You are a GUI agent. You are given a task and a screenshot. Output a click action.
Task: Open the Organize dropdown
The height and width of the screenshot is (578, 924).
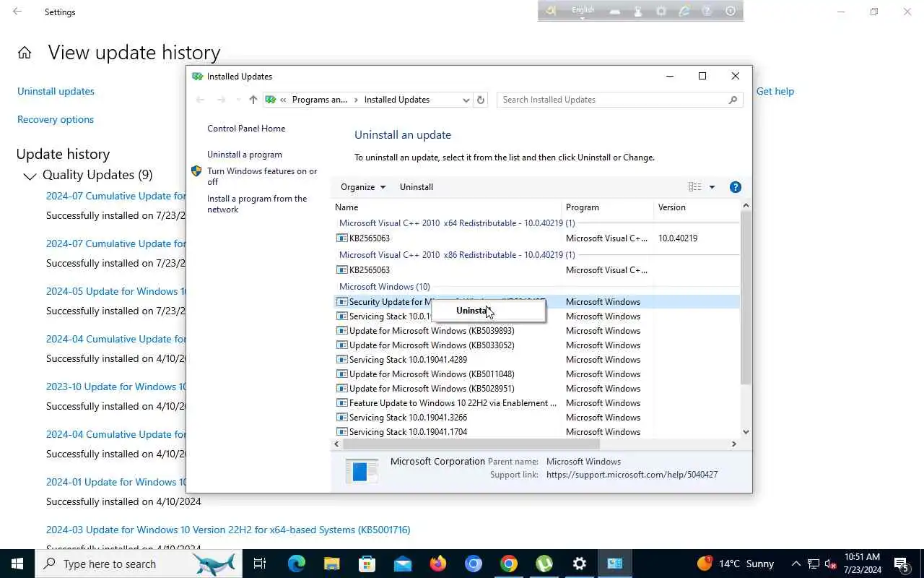[363, 187]
